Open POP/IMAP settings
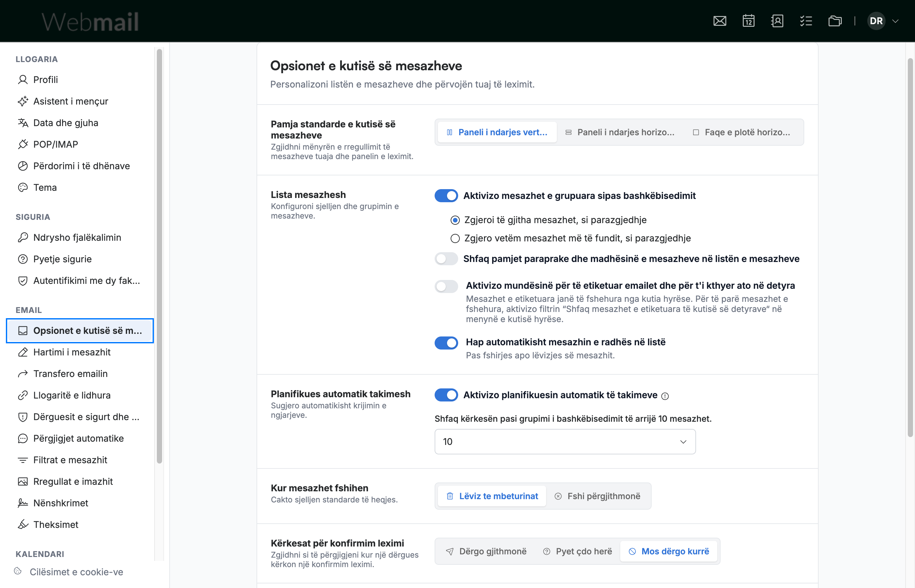The width and height of the screenshot is (915, 588). pos(80,144)
